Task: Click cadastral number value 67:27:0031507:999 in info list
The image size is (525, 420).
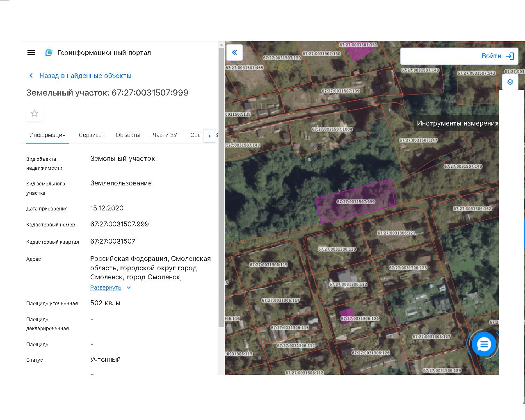Action: 119,224
